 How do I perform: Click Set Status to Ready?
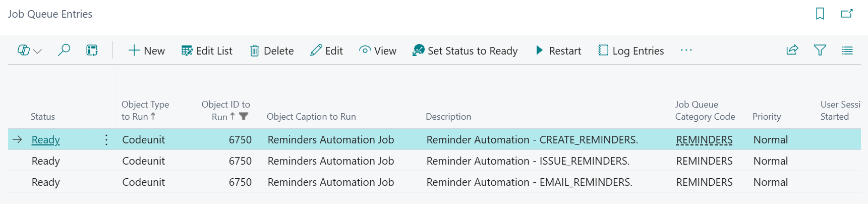pos(465,50)
